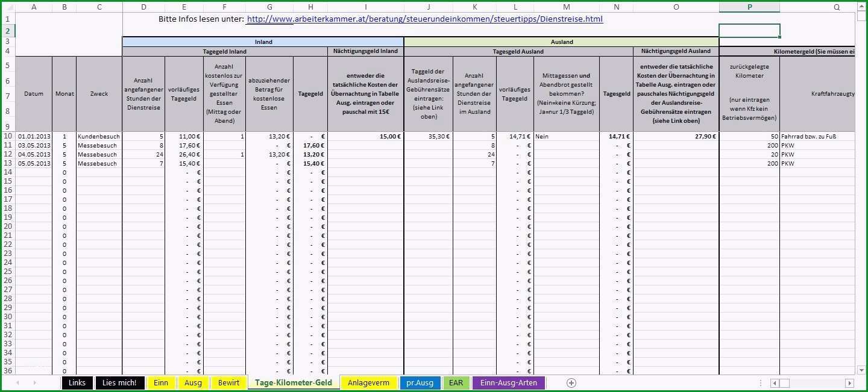Open the Lies mich! sheet tab
The height and width of the screenshot is (392, 868).
[119, 383]
